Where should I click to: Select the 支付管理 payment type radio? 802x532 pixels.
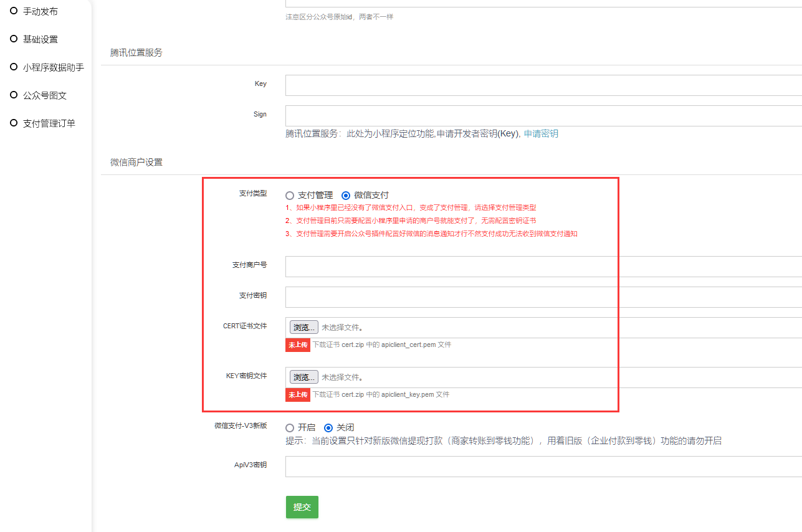pos(290,195)
